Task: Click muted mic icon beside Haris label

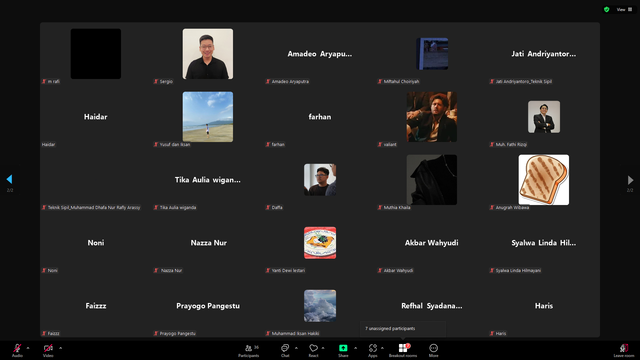Action: pyautogui.click(x=492, y=333)
